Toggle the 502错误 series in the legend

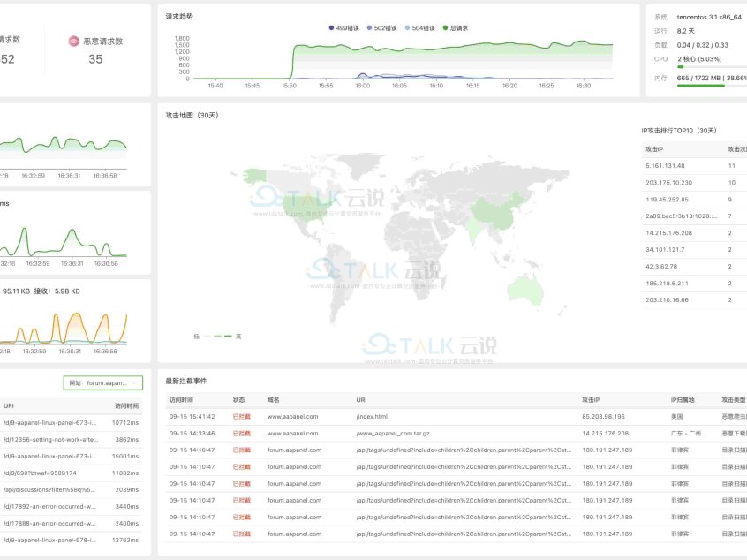381,28
